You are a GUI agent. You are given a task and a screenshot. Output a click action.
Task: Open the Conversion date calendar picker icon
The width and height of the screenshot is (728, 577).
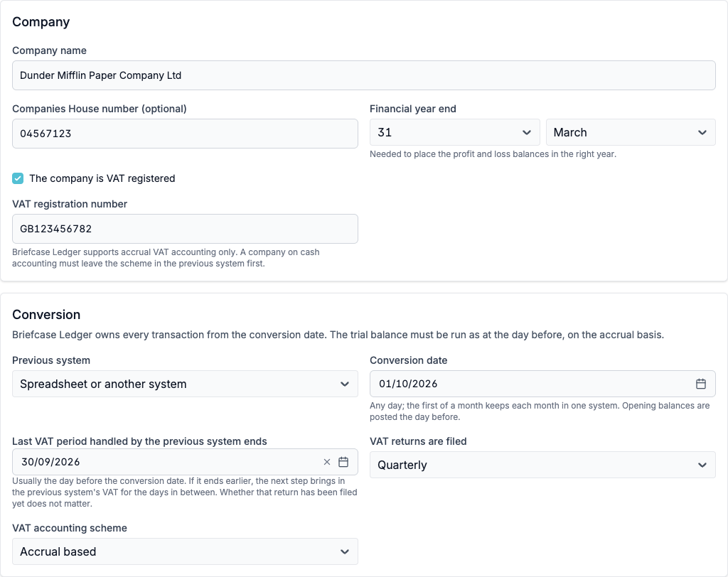[x=700, y=384]
